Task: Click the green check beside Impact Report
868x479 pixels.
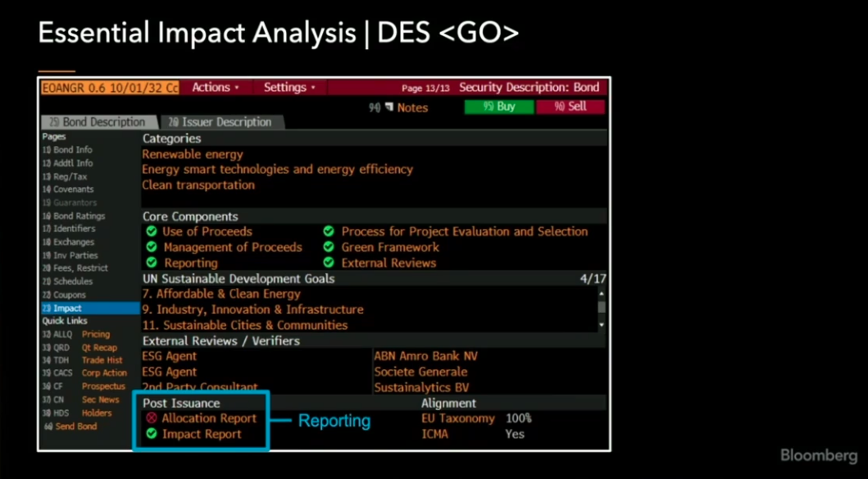Action: point(151,434)
